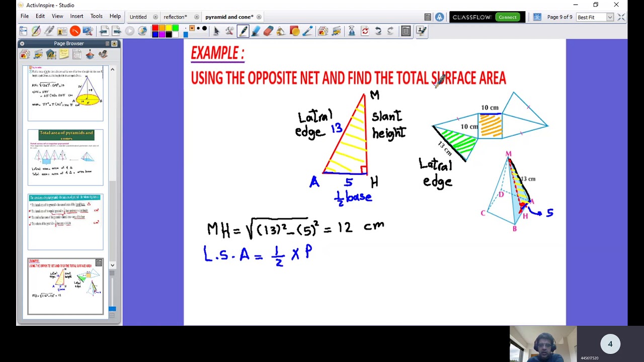
Task: Toggle full screen view icon
Action: (621, 17)
